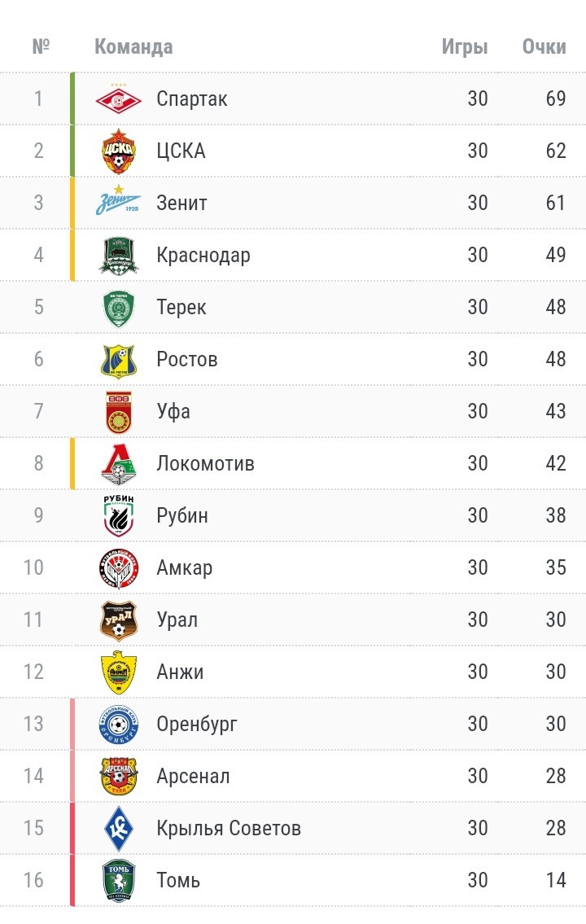Image resolution: width=586 pixels, height=924 pixels.
Task: Sort by the Очки column header
Action: coord(544,46)
